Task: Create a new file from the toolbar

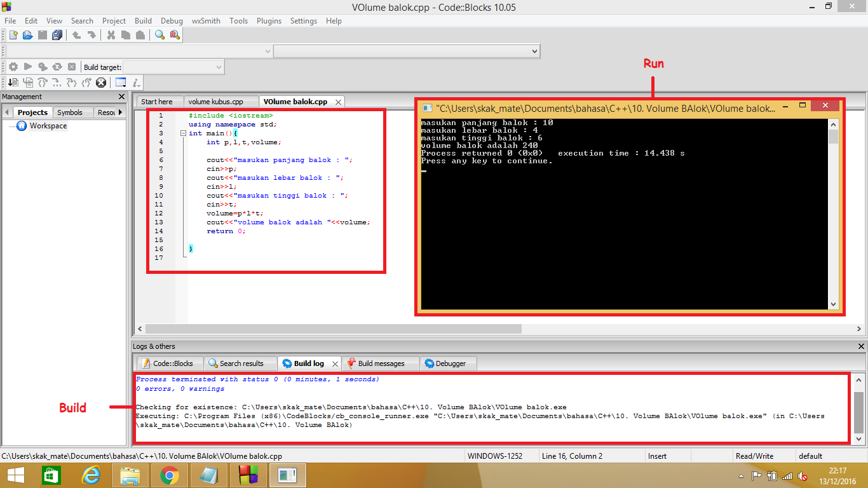Action: [x=13, y=35]
